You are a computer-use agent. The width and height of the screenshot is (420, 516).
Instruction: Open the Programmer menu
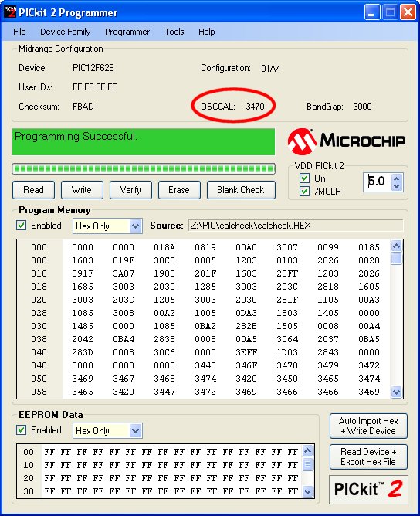pos(127,32)
